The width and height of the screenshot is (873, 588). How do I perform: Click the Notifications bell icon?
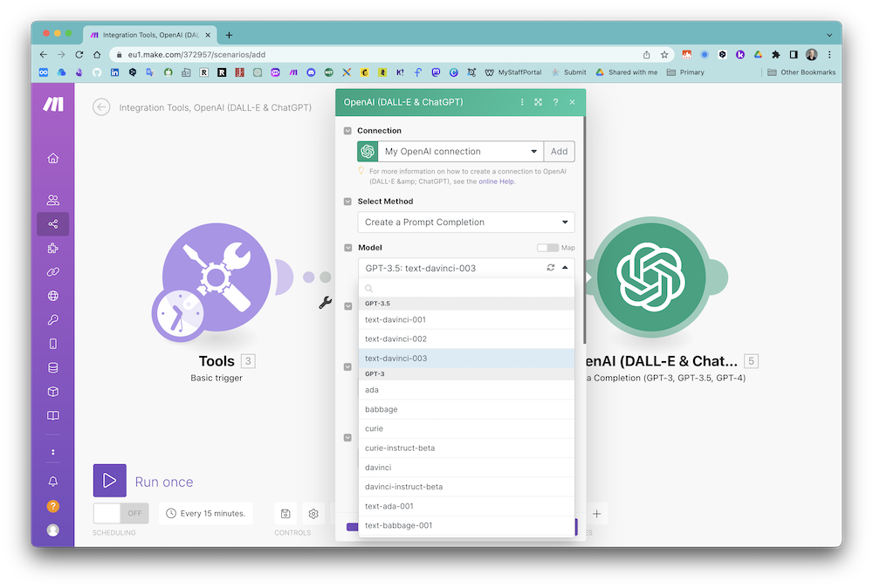[x=53, y=482]
